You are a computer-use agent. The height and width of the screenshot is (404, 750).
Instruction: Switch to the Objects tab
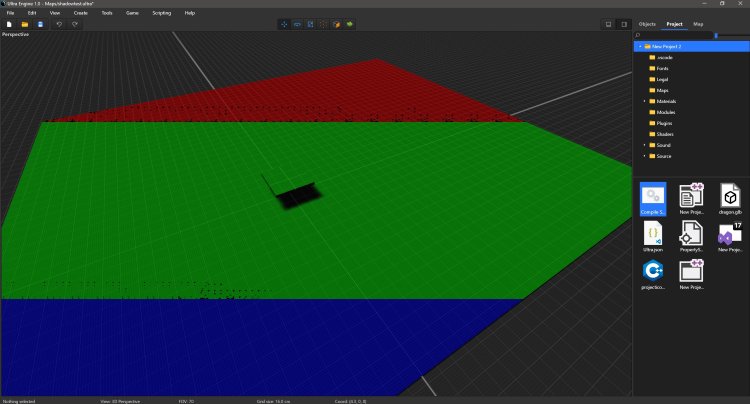(x=647, y=23)
